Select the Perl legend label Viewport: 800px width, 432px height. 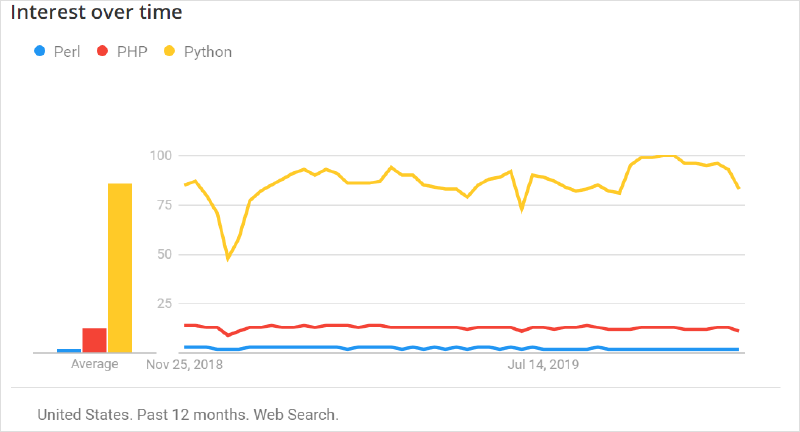[x=67, y=51]
